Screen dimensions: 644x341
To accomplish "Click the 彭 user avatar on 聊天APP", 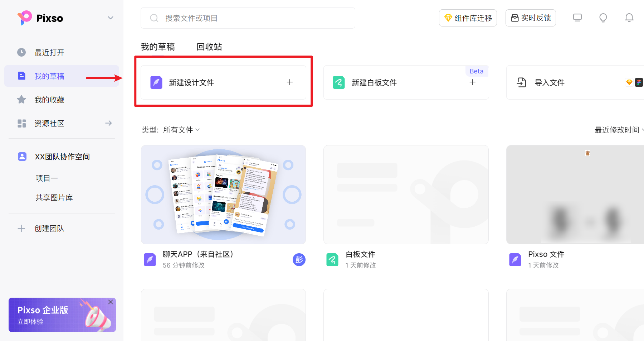I will click(x=299, y=260).
